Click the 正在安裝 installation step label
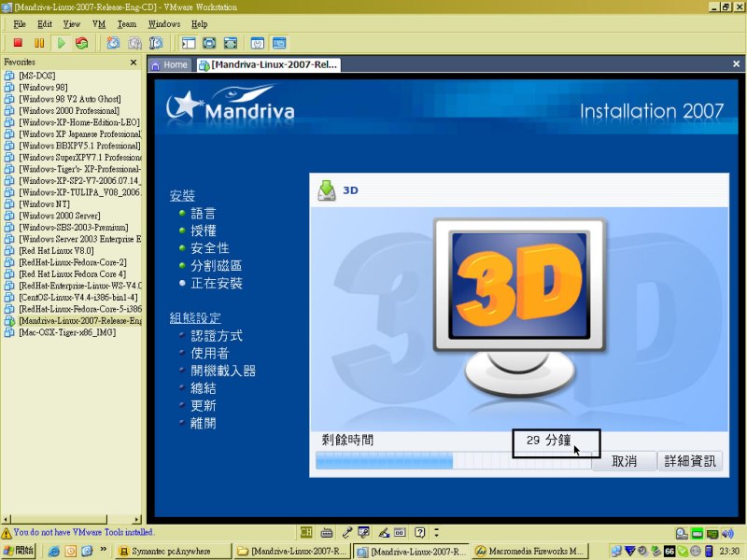 coord(217,284)
